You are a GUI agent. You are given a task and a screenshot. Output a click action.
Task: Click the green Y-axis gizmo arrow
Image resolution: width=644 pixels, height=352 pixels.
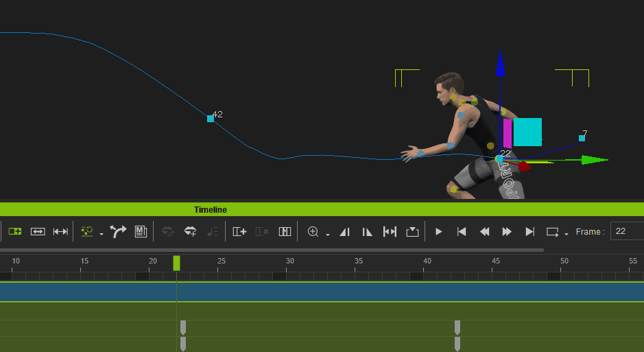[x=595, y=160]
